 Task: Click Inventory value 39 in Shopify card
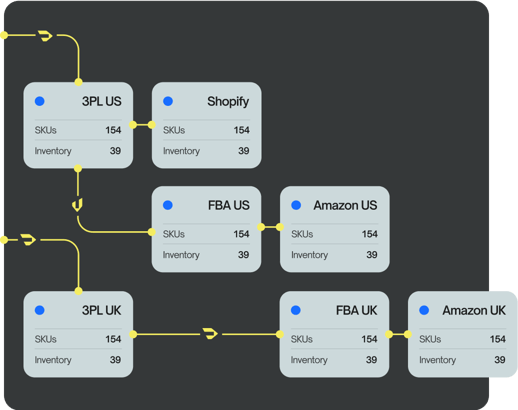point(244,151)
